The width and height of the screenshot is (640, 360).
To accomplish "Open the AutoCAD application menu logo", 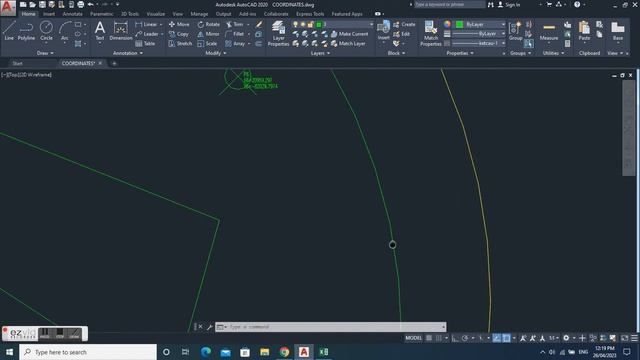I will tap(8, 8).
